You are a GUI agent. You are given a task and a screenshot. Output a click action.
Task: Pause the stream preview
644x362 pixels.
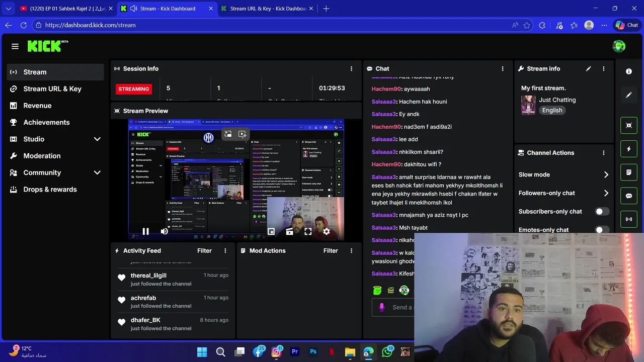pyautogui.click(x=145, y=231)
